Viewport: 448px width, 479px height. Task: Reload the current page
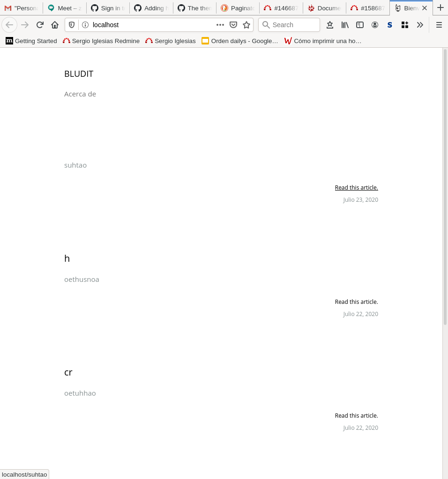40,25
